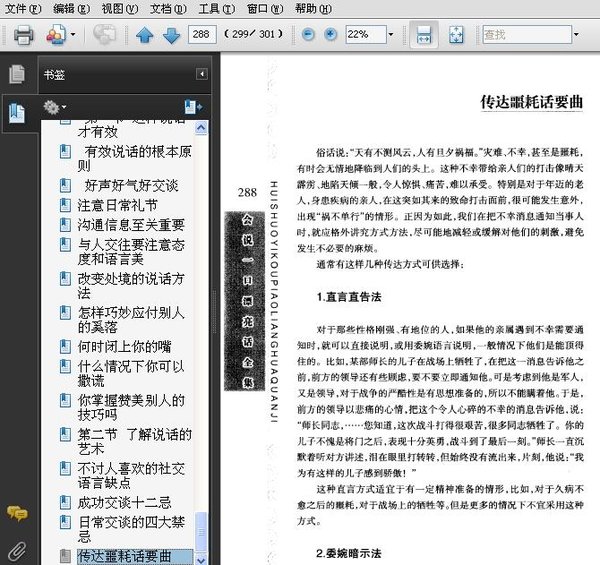Click the Print icon in the toolbar
The width and height of the screenshot is (600, 565).
[23, 35]
